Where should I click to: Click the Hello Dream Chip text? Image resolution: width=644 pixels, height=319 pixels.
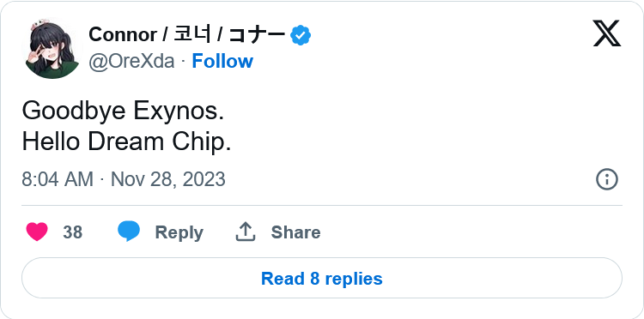tap(126, 142)
